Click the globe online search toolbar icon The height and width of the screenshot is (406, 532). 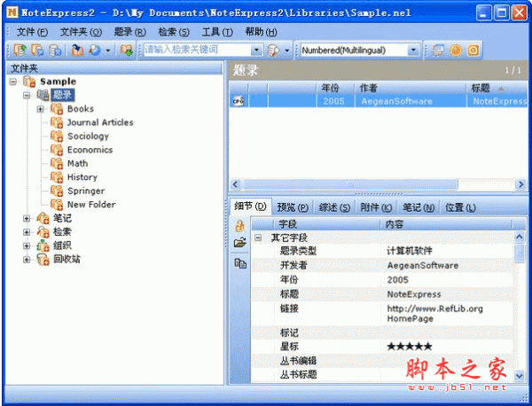tap(95, 51)
